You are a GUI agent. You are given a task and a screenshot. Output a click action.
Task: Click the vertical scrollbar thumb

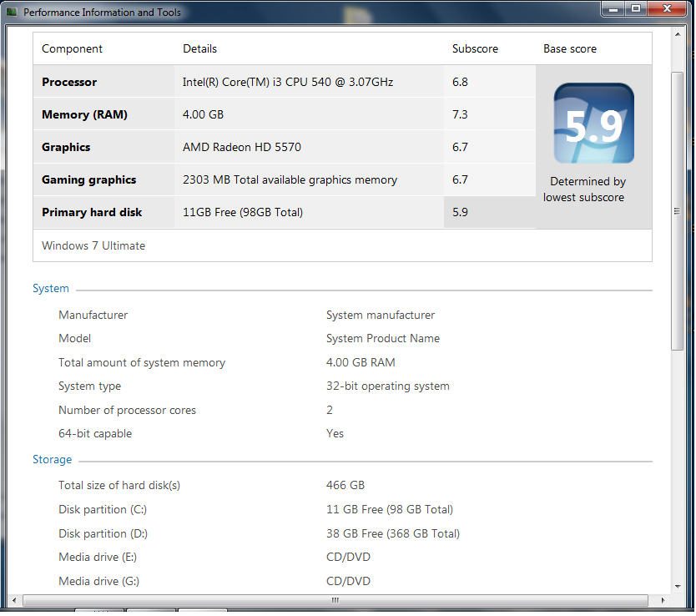click(677, 211)
